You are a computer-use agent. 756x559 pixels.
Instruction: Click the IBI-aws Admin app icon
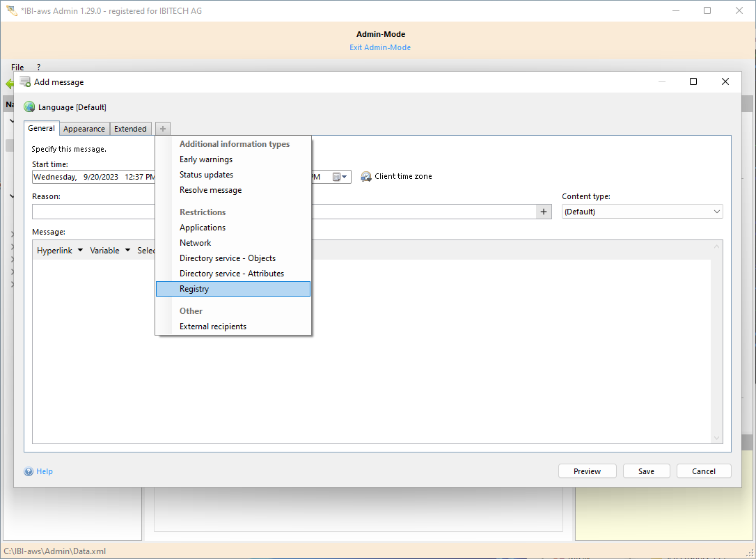[x=11, y=10]
